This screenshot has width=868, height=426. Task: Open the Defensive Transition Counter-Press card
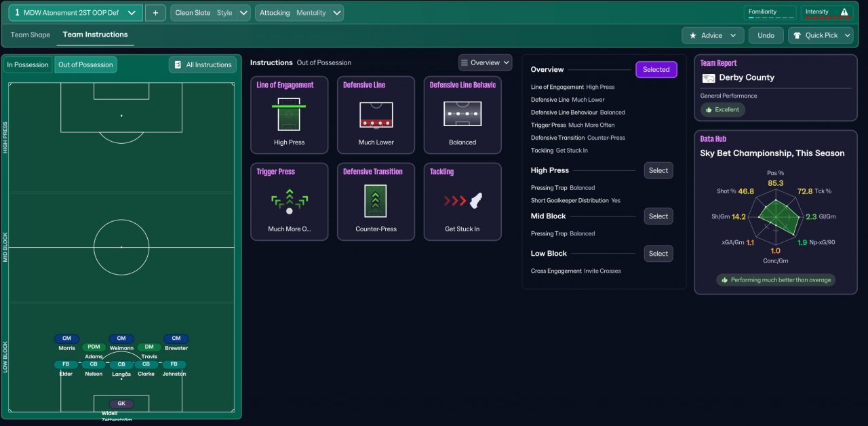click(x=376, y=201)
